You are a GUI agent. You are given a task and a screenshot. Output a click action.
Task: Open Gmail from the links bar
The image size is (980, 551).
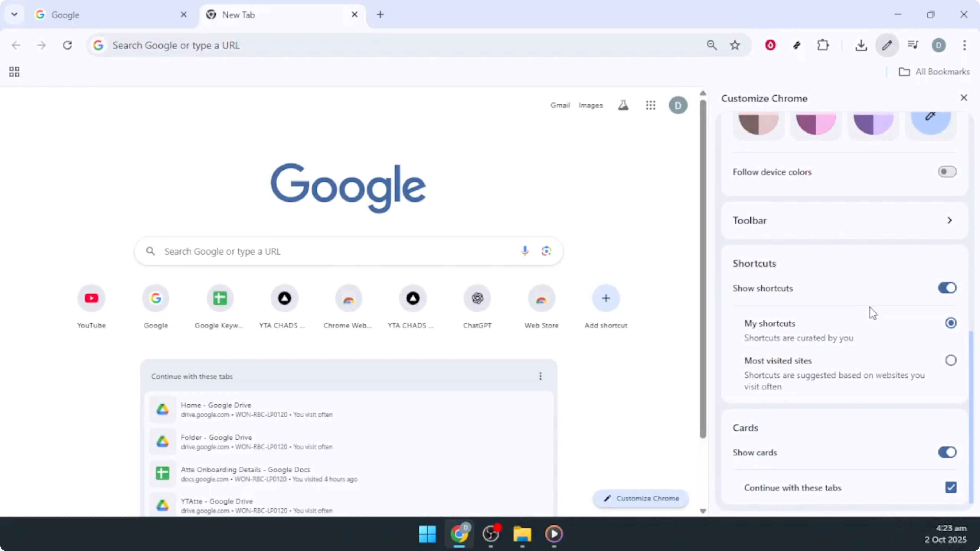560,105
